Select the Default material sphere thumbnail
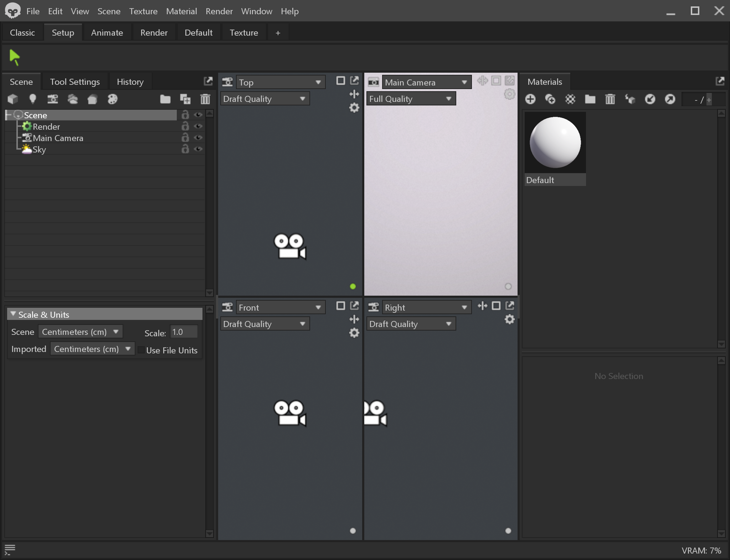This screenshot has width=730, height=560. [x=555, y=142]
